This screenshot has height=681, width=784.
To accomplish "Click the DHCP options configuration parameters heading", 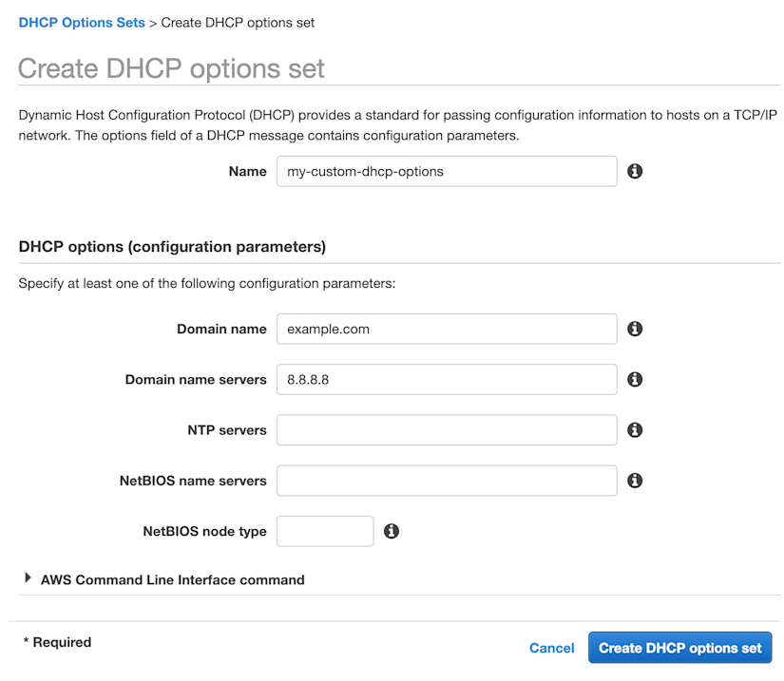I will pos(172,247).
